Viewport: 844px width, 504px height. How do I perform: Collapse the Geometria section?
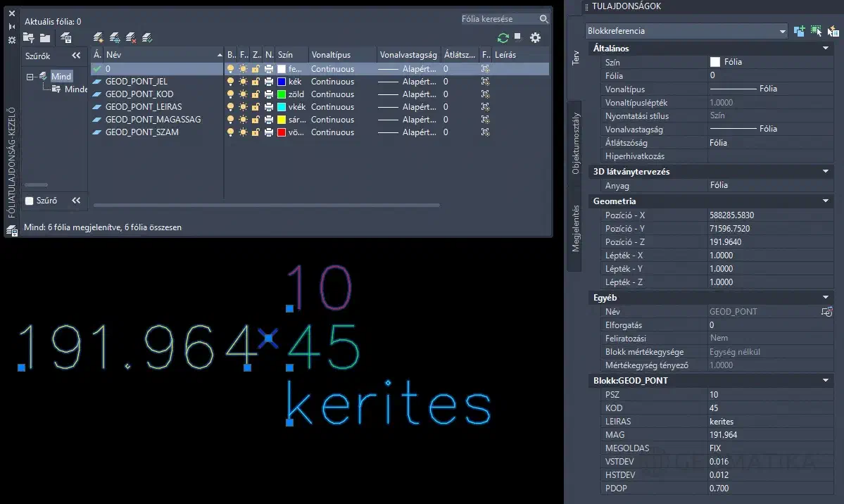pyautogui.click(x=825, y=201)
